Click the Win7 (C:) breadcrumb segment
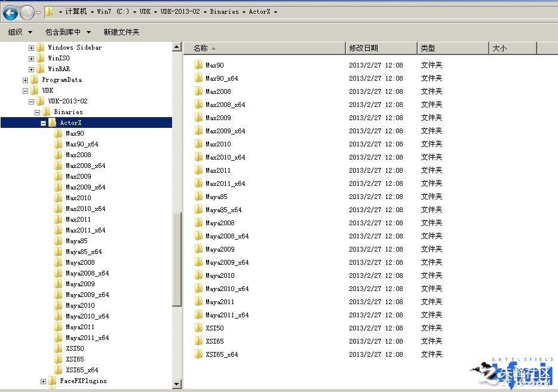This screenshot has width=558, height=392. [113, 11]
